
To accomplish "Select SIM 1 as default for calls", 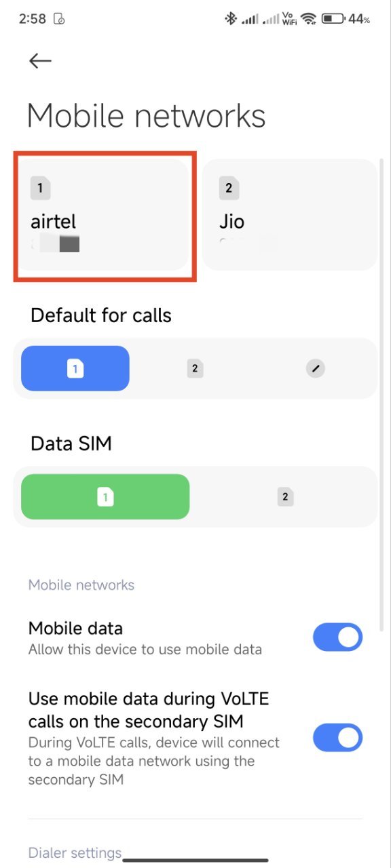I will 75,368.
